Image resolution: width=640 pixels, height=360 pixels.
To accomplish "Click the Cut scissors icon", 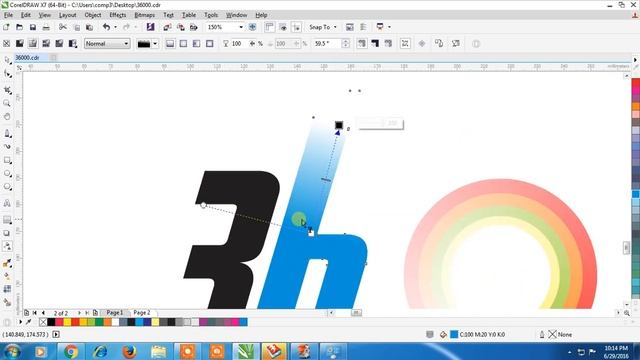I will coord(62,27).
